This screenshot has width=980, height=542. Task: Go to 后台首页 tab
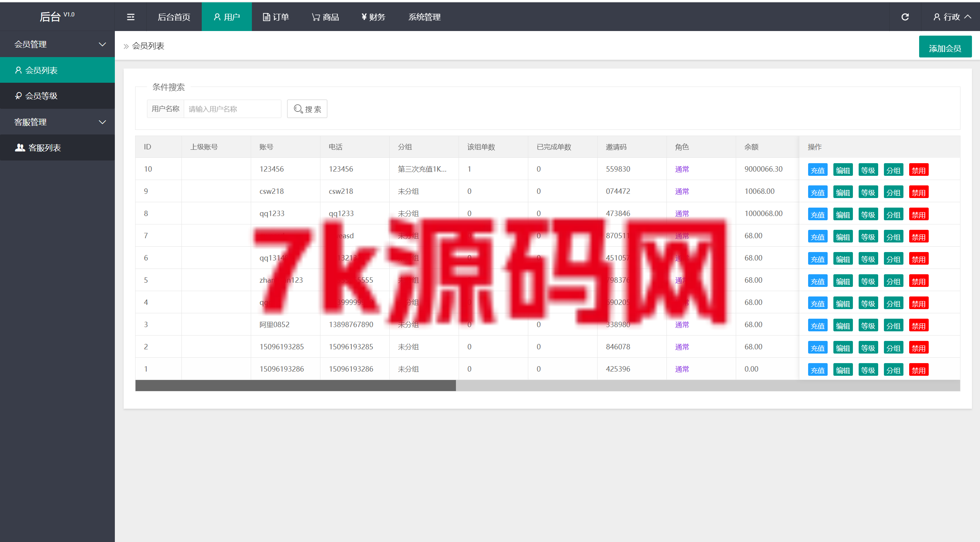click(x=174, y=17)
